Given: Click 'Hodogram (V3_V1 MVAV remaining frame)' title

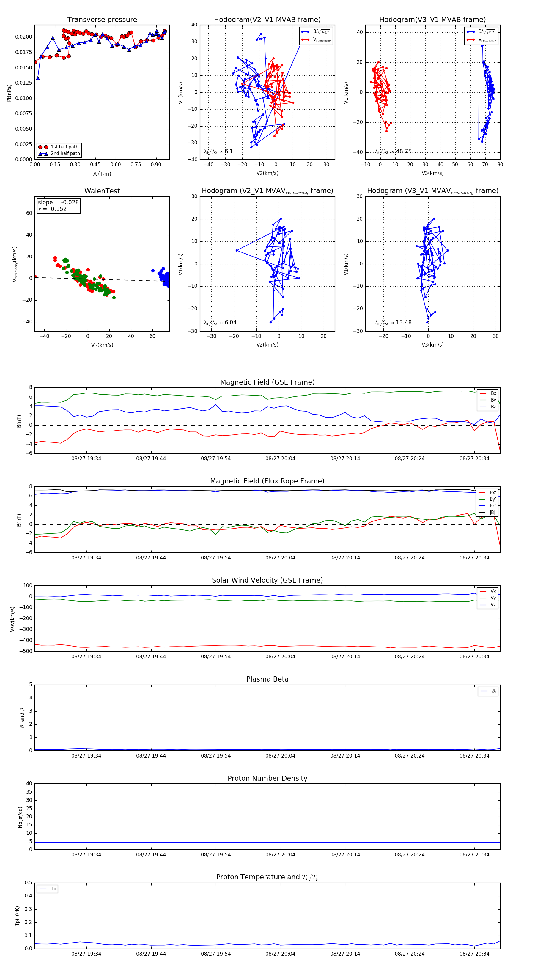Looking at the screenshot, I should [x=432, y=191].
